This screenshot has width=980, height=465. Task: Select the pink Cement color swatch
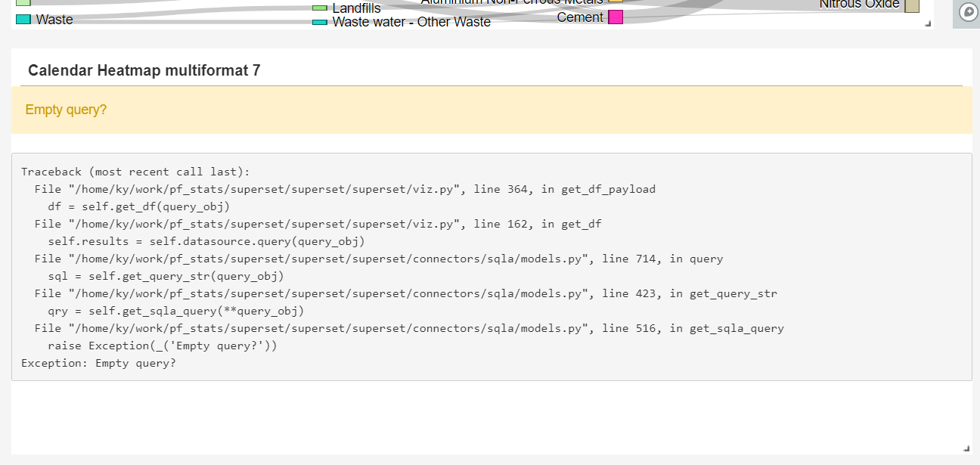tap(614, 17)
